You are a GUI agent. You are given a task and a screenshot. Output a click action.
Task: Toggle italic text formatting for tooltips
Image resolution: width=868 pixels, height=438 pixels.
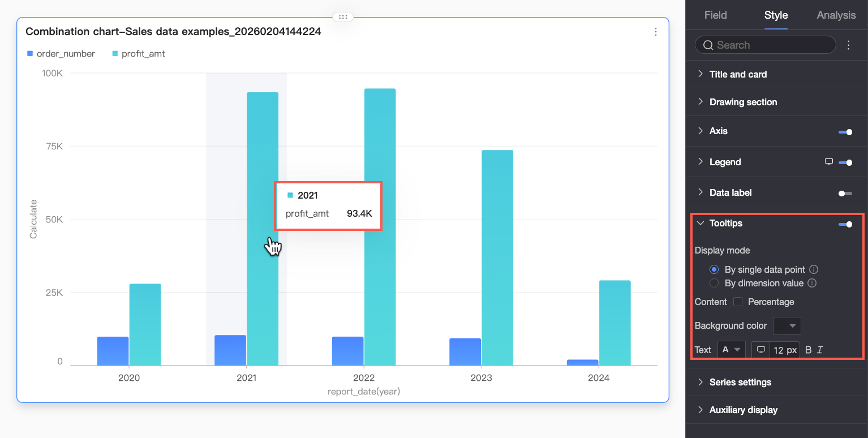(x=820, y=350)
